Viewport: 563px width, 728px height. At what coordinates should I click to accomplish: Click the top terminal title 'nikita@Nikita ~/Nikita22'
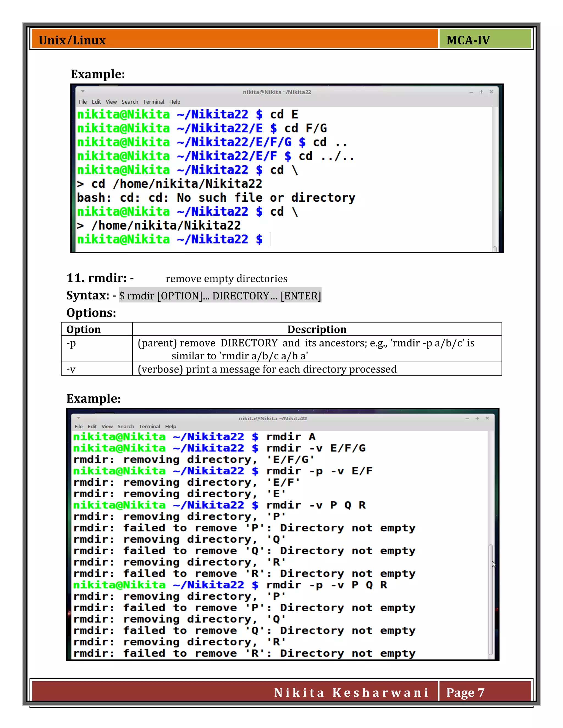277,92
